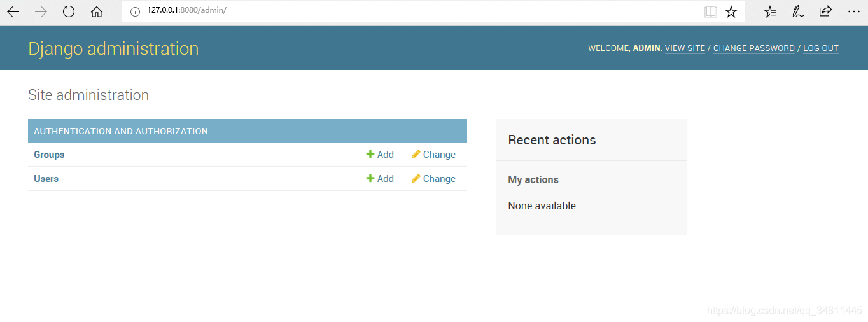Go back with the browser back arrow
The image size is (868, 322).
[13, 11]
